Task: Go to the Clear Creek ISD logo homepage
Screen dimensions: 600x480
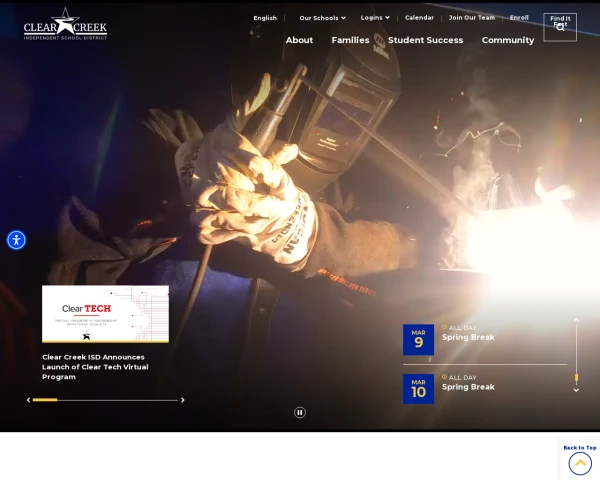Action: click(x=65, y=24)
